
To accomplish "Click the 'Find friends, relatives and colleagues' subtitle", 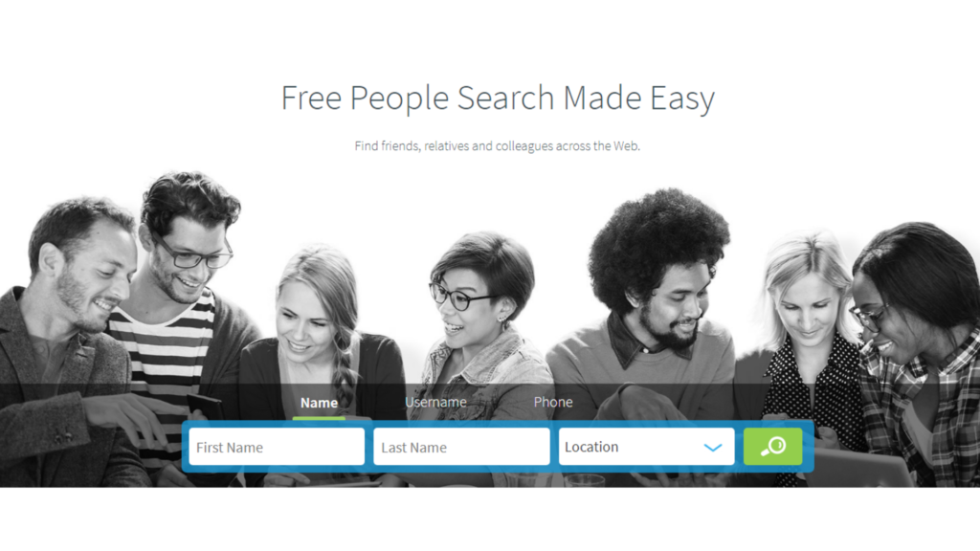I will tap(498, 146).
